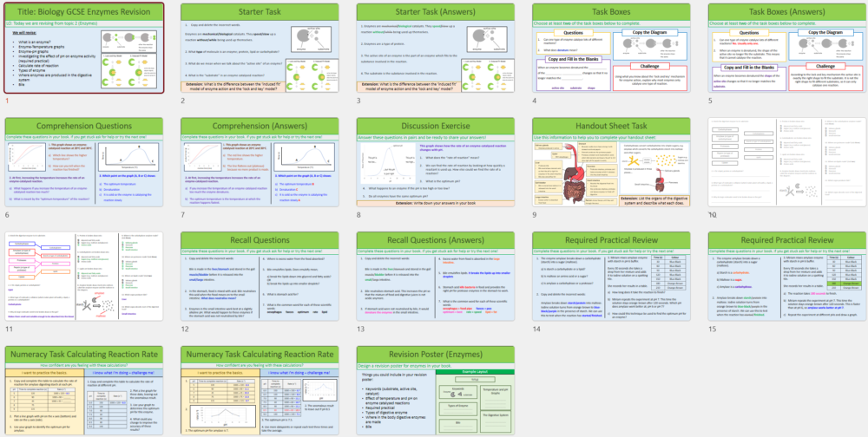868x437 pixels.
Task: Select the 'Task Boxes (Answers)' slide thumbnail
Action: tap(787, 49)
